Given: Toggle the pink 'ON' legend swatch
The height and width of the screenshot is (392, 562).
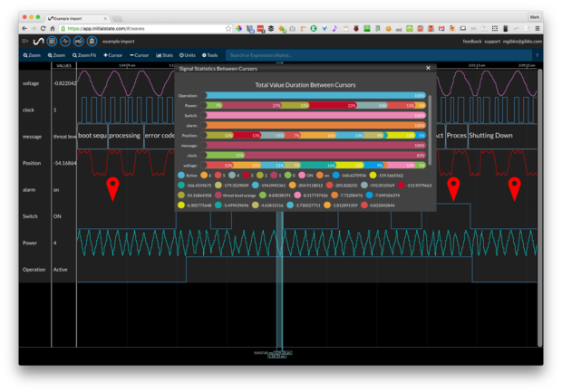Looking at the screenshot, I should pyautogui.click(x=302, y=175).
